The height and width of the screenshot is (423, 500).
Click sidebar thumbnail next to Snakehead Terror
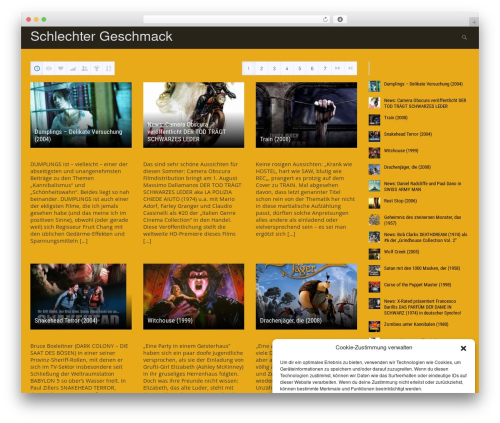click(x=374, y=136)
